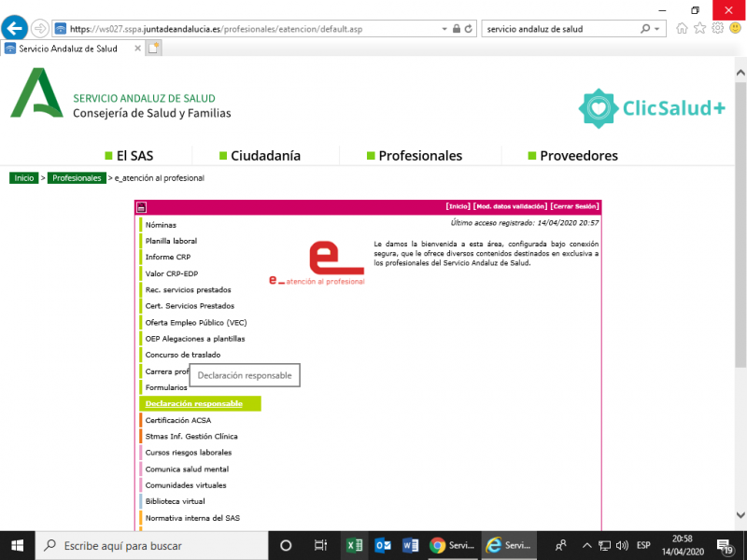Click the browser forward arrow button

(39, 29)
